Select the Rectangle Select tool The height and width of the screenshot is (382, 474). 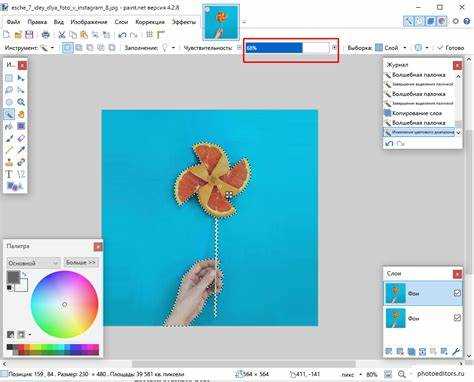coord(9,78)
